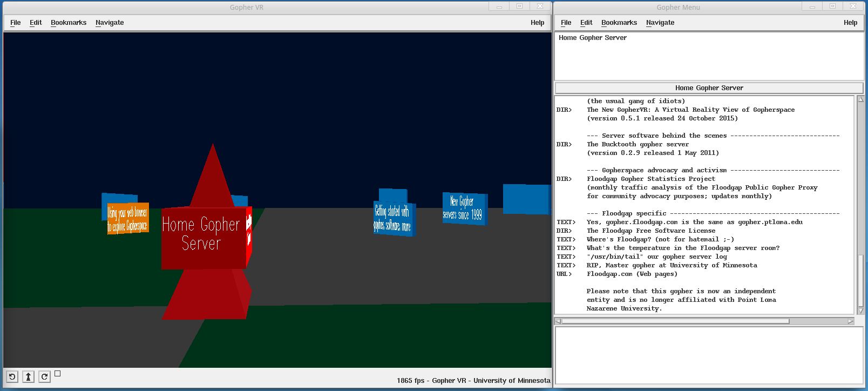Open File menu in Gopher VR window
Viewport: 868px width, 391px height.
[16, 23]
